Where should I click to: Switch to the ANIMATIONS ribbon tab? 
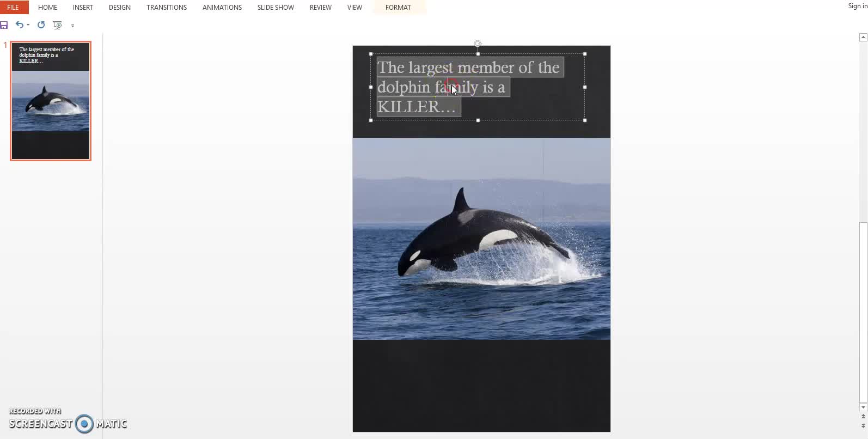pyautogui.click(x=222, y=7)
